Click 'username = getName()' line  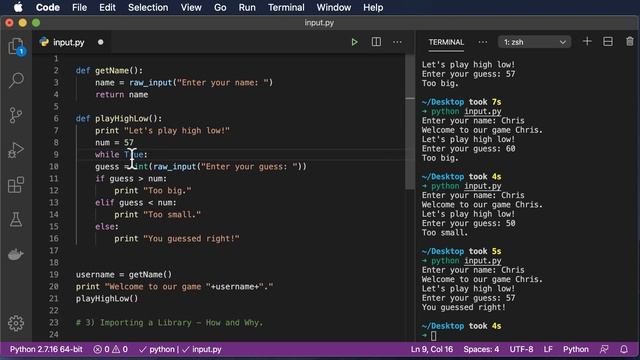point(124,274)
